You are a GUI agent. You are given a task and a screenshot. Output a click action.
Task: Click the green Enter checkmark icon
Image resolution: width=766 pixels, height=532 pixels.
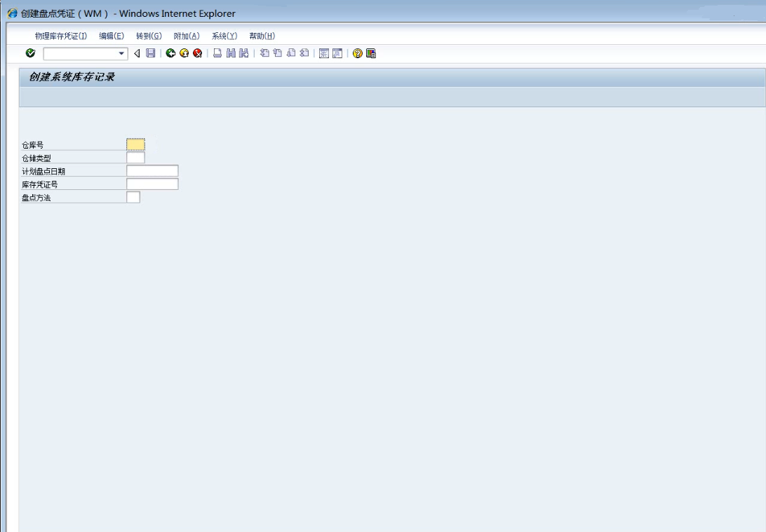pyautogui.click(x=30, y=53)
